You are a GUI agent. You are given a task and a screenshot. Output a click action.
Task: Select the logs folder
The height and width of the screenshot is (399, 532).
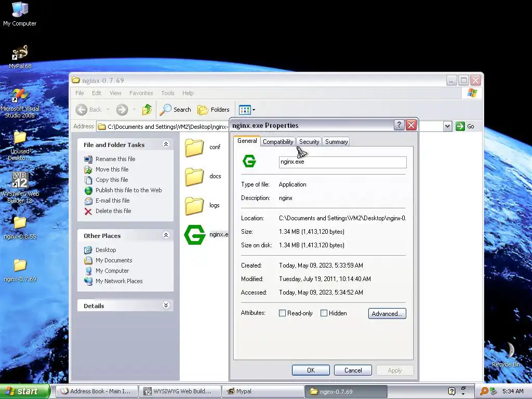click(x=203, y=206)
